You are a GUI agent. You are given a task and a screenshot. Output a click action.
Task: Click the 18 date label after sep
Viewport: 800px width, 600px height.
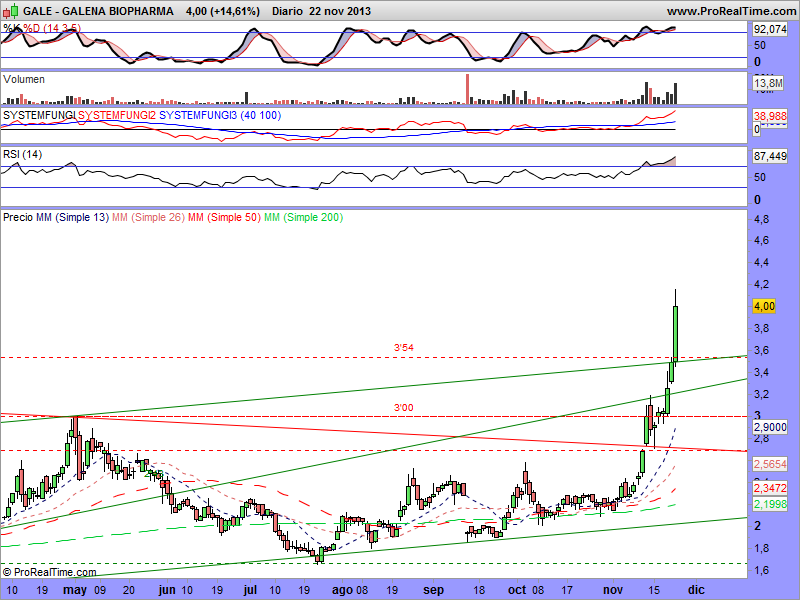click(x=478, y=590)
